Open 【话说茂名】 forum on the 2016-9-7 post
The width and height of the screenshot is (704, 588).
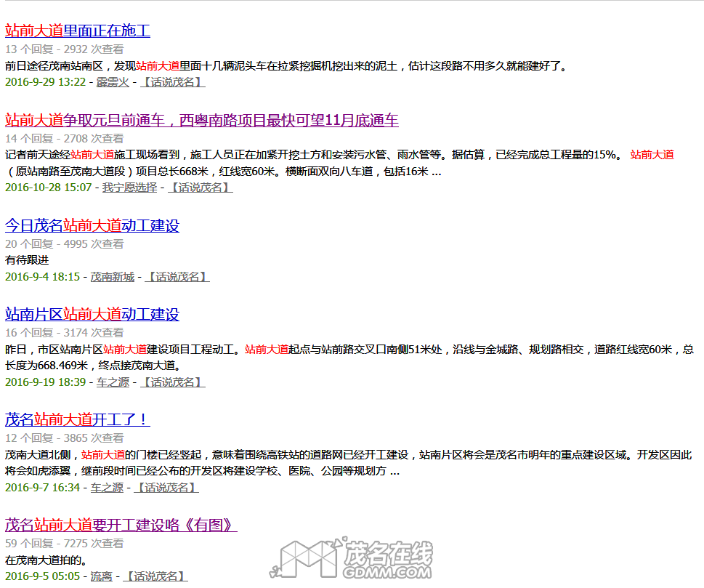click(167, 488)
